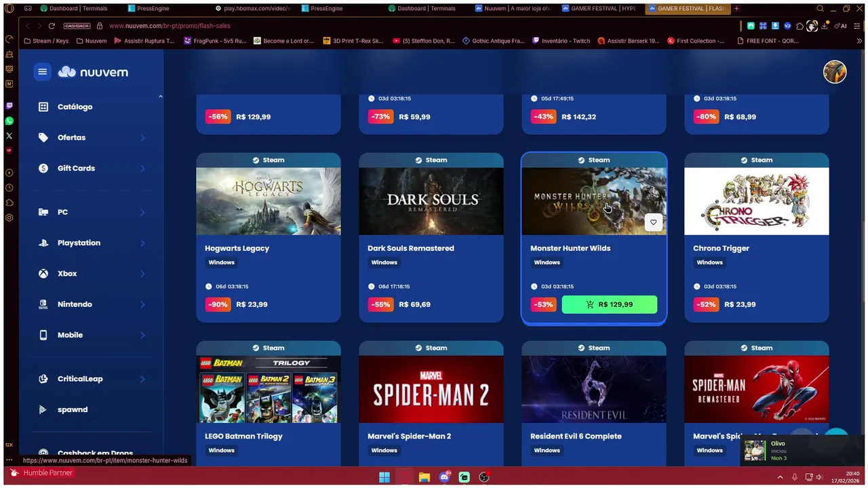
Task: Expand the Xbox submenu chevron
Action: coord(142,274)
